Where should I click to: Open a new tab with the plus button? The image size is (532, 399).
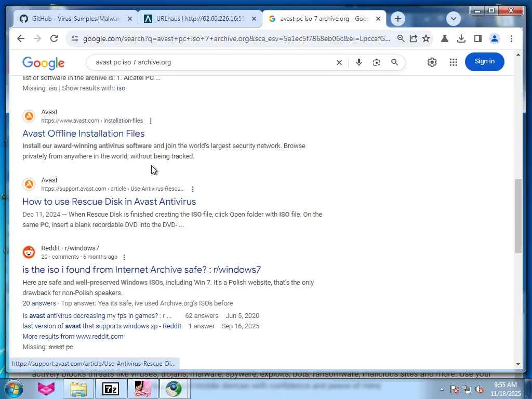(x=397, y=19)
